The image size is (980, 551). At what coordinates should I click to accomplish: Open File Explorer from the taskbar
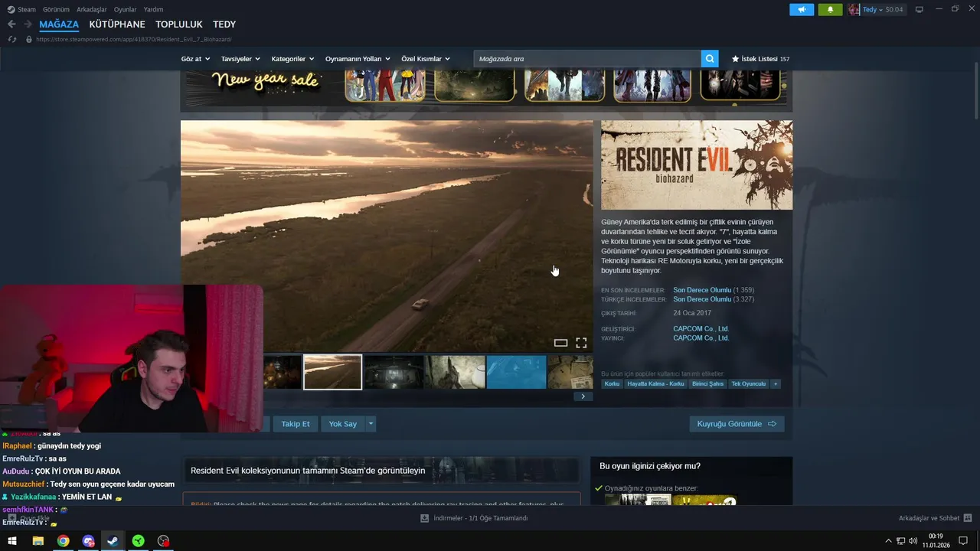(38, 541)
